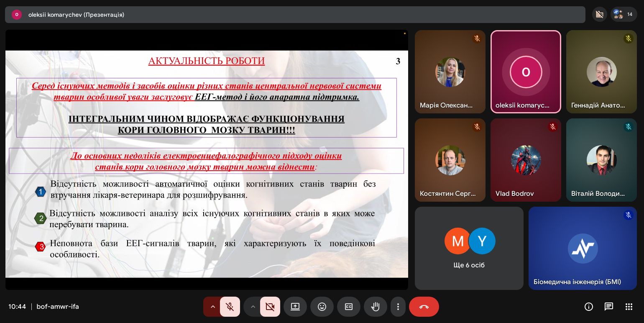644x323 pixels.
Task: Open the chat messages panel
Action: coord(609,307)
